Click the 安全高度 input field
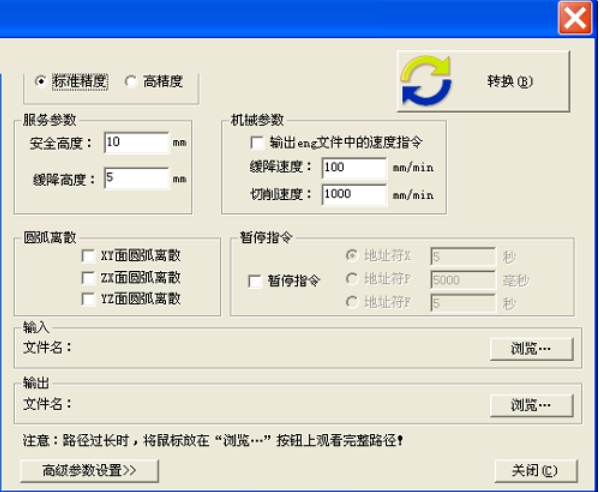Viewport: 600px width, 492px height. tap(136, 143)
